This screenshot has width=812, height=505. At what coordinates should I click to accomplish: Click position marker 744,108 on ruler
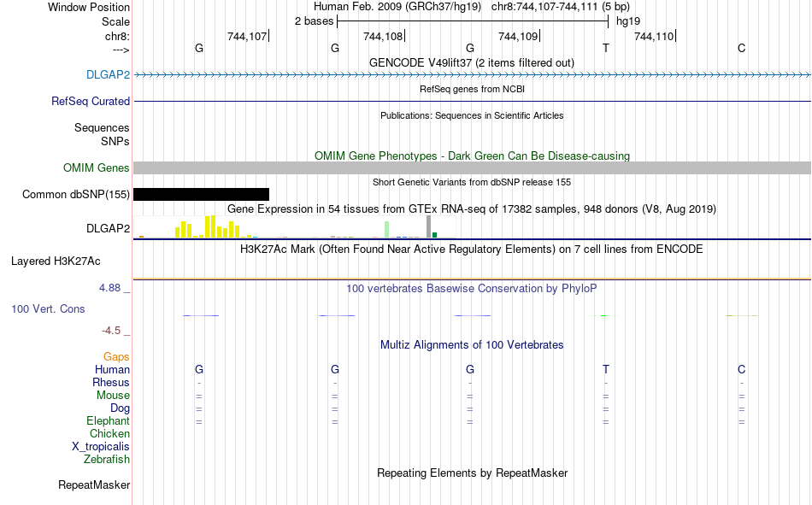pos(383,36)
